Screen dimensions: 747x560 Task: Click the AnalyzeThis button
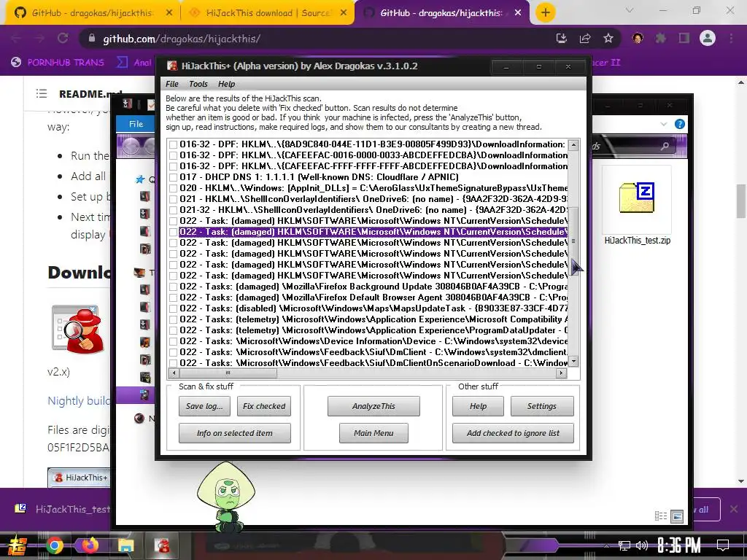[373, 406]
